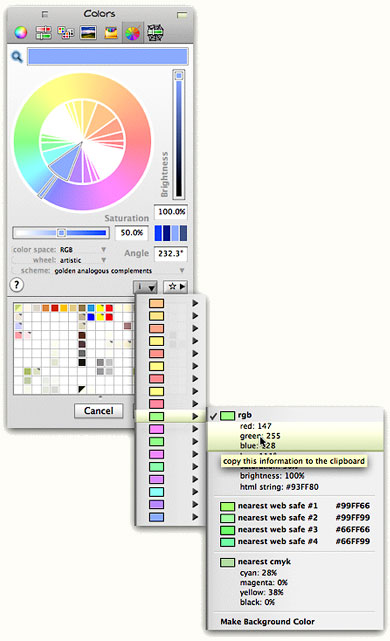Click the Angle 232.3° field
The height and width of the screenshot is (641, 390).
pyautogui.click(x=170, y=253)
